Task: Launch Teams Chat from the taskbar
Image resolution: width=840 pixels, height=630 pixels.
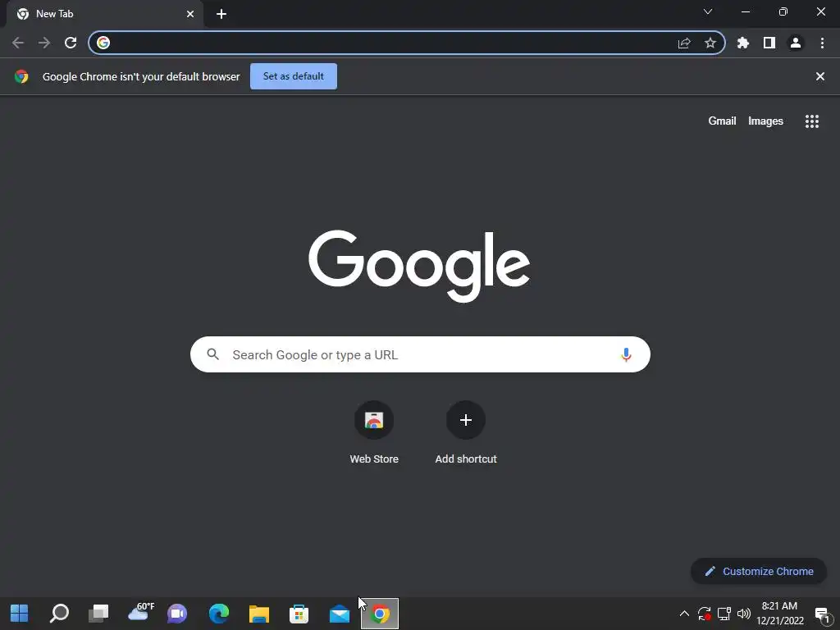Action: click(177, 614)
